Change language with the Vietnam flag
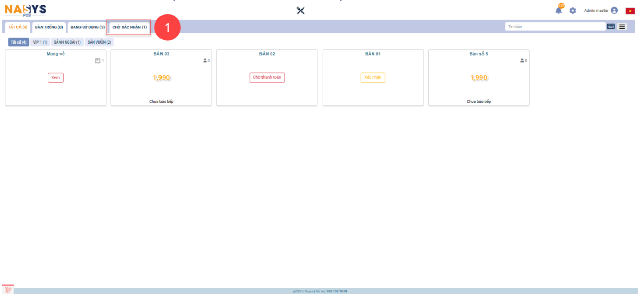The image size is (644, 297). tap(630, 11)
